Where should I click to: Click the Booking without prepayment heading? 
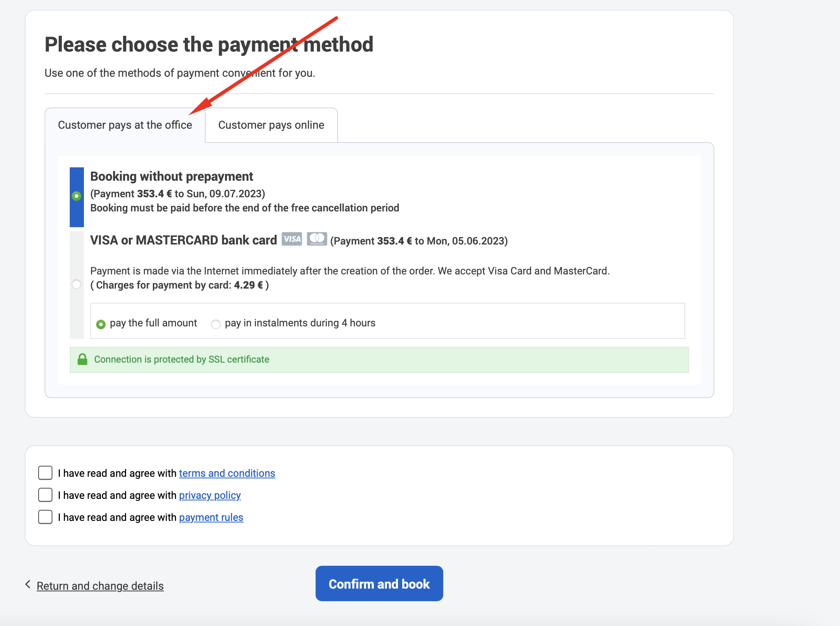171,176
